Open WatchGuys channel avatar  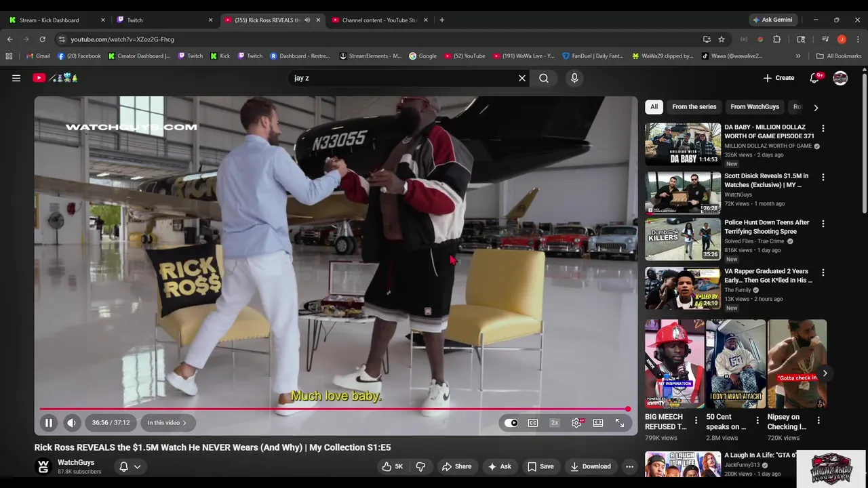click(x=43, y=466)
